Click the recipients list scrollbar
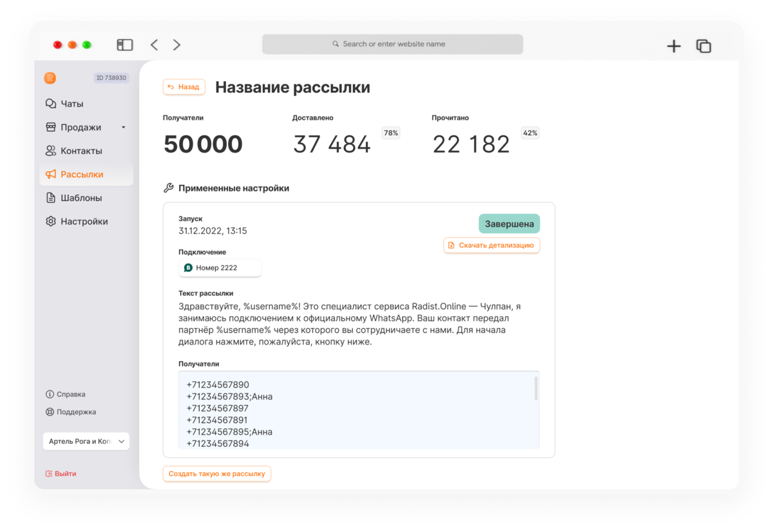 click(536, 388)
